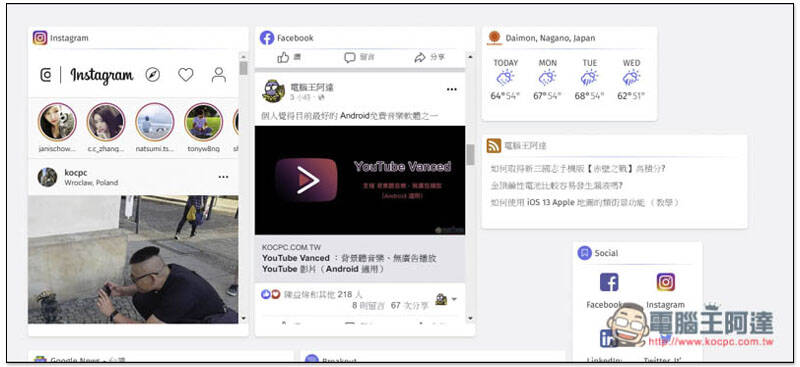Image resolution: width=800 pixels, height=367 pixels.
Task: Open the Instagram post photo
Action: (133, 259)
